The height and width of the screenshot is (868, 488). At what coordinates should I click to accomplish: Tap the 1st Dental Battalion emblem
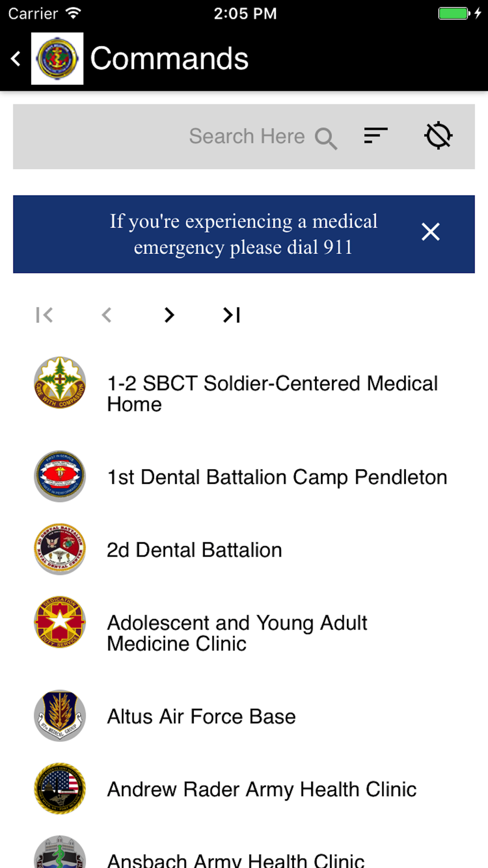coord(60,476)
